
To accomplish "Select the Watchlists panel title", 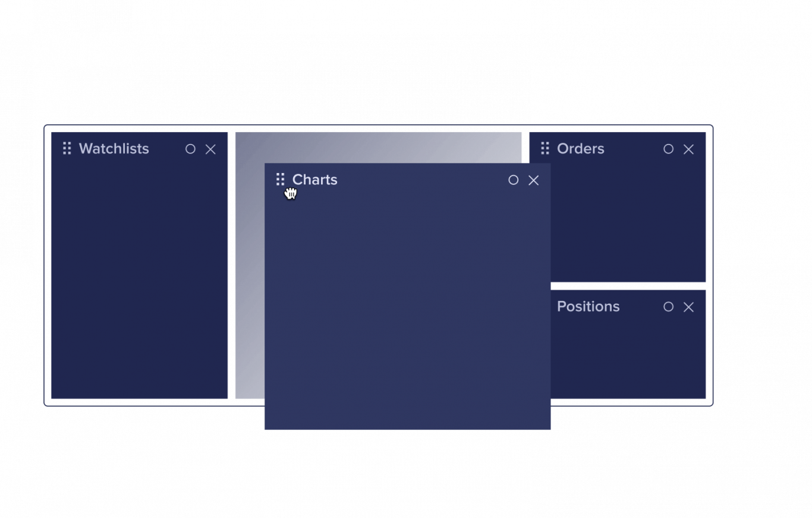I will (x=114, y=149).
